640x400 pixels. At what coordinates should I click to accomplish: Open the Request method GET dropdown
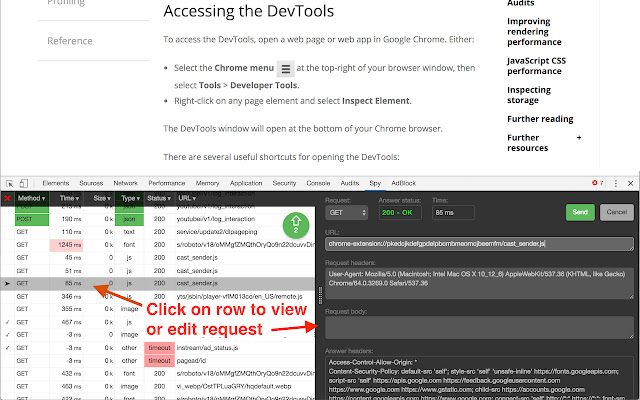click(x=347, y=213)
